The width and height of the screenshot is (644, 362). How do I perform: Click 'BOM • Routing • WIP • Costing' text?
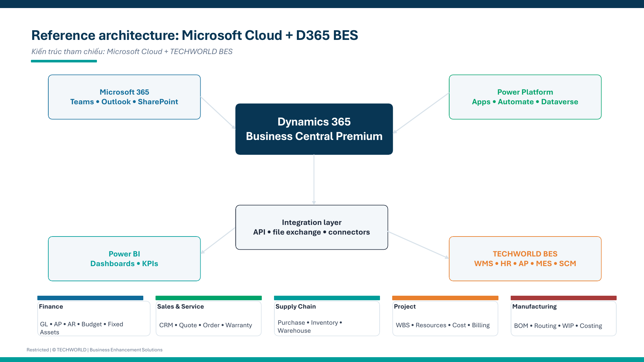point(558,326)
